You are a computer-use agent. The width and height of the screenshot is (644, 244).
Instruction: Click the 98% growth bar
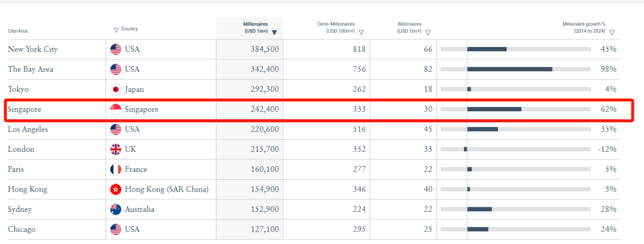pos(510,69)
